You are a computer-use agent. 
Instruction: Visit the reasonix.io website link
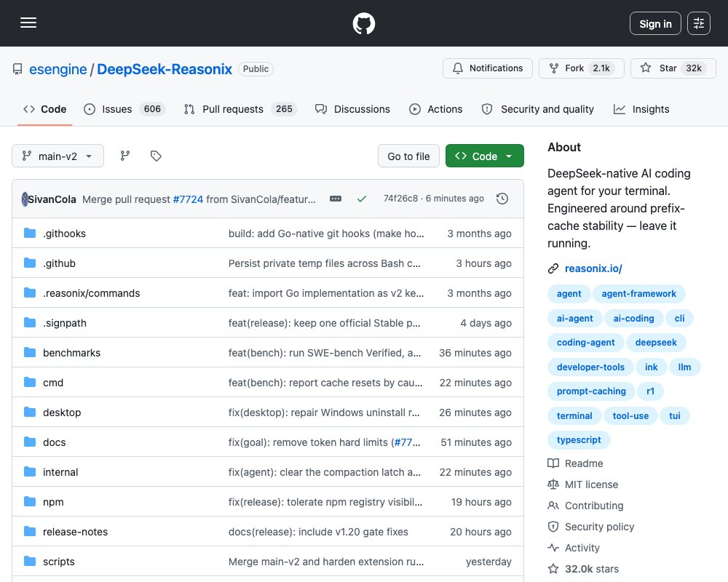coord(593,268)
